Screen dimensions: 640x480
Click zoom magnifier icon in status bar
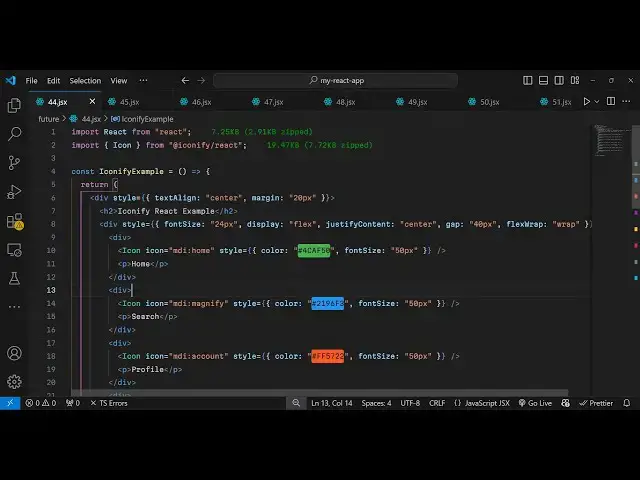[x=296, y=403]
